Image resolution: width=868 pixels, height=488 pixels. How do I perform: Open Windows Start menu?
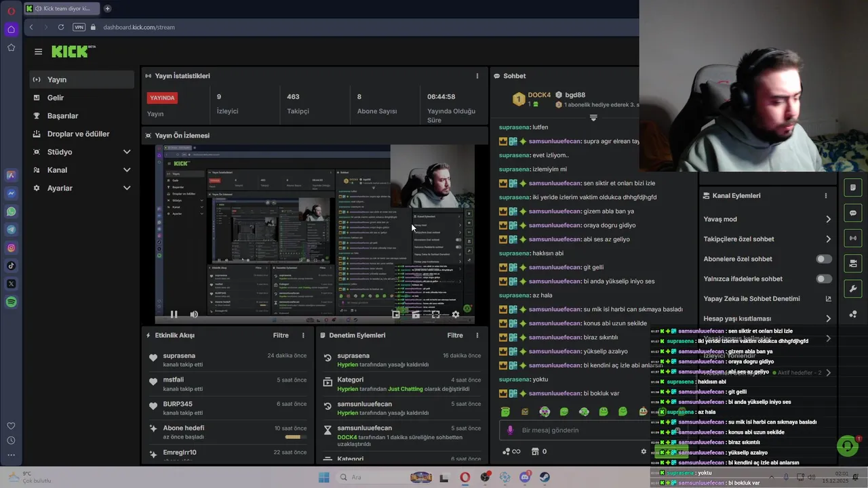[x=323, y=477]
